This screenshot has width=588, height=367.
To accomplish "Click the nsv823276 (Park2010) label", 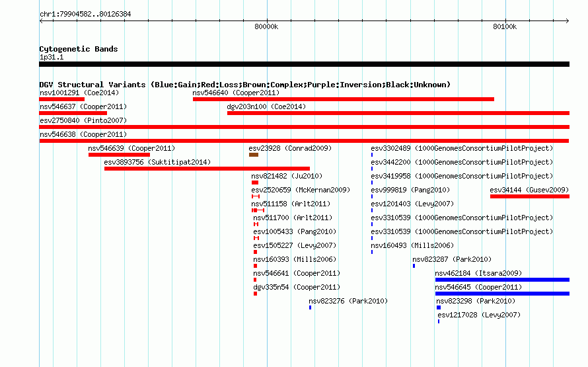I will click(348, 301).
